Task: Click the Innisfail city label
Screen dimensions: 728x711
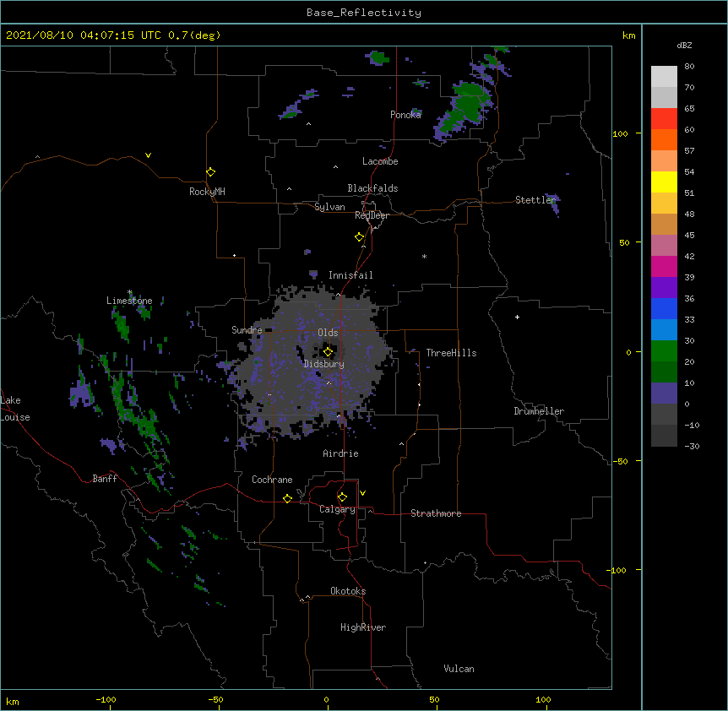Action: pyautogui.click(x=350, y=275)
